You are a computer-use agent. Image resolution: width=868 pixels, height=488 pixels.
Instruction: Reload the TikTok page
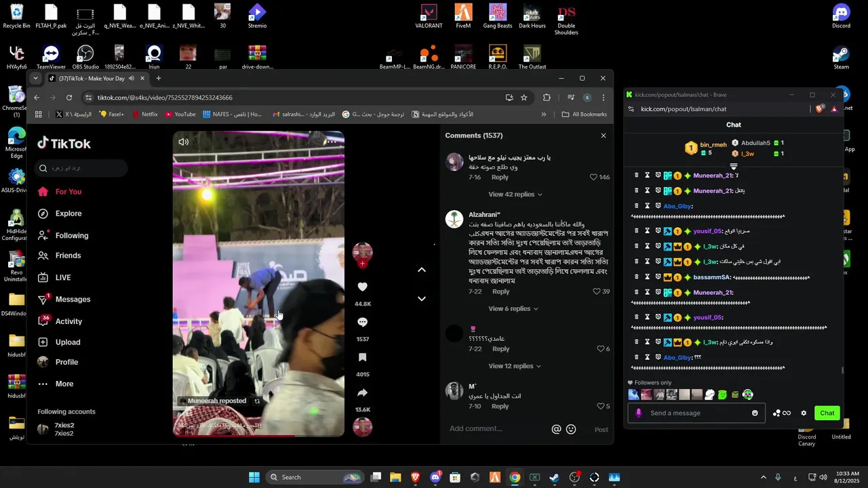point(69,98)
